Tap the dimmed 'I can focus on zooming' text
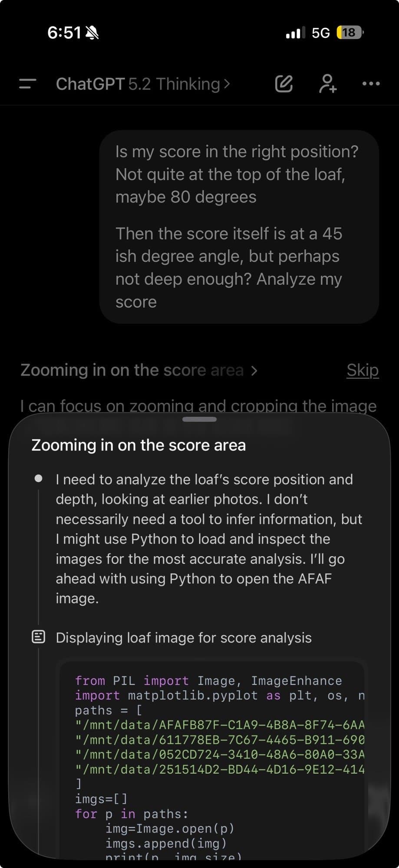The height and width of the screenshot is (868, 399). (198, 405)
